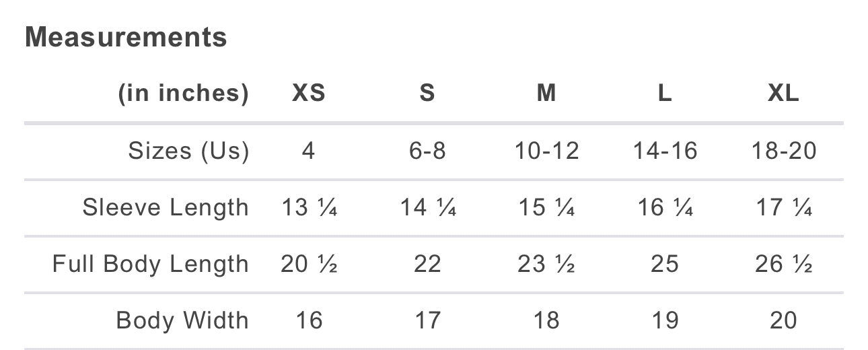Select the US size 18-20 cell
The height and width of the screenshot is (350, 868).
coord(784,151)
